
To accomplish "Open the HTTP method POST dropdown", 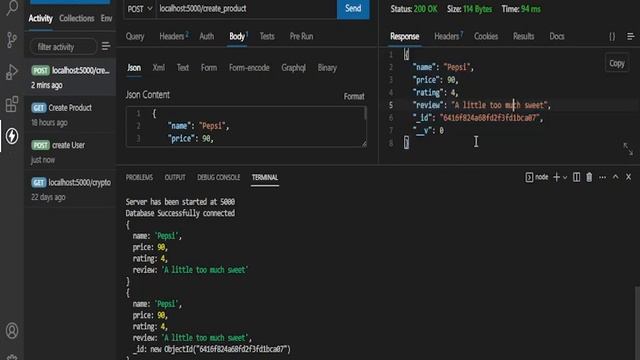I will [x=140, y=9].
